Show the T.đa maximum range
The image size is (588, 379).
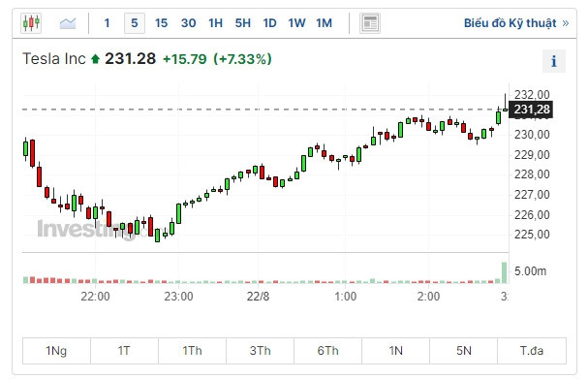click(532, 351)
